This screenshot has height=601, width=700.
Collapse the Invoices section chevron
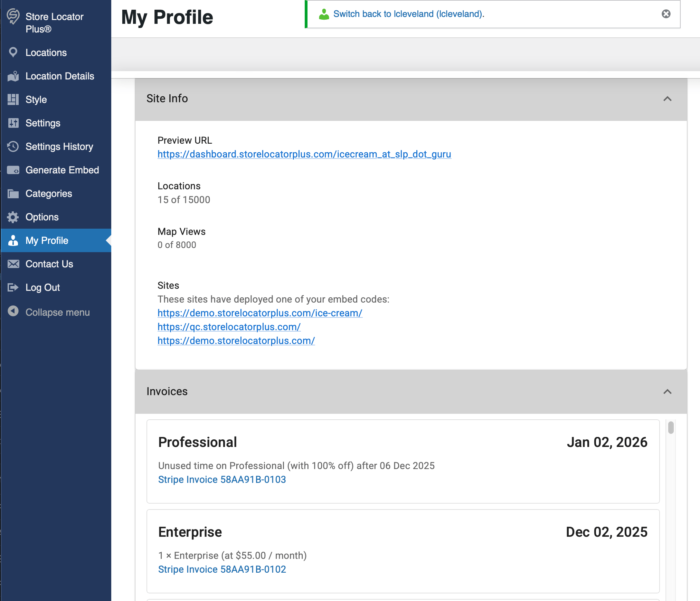click(667, 392)
